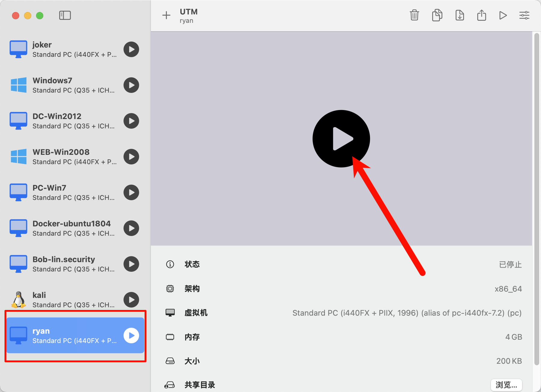Viewport: 541px width, 392px height.
Task: Click the 已停止 status value
Action: pos(510,265)
